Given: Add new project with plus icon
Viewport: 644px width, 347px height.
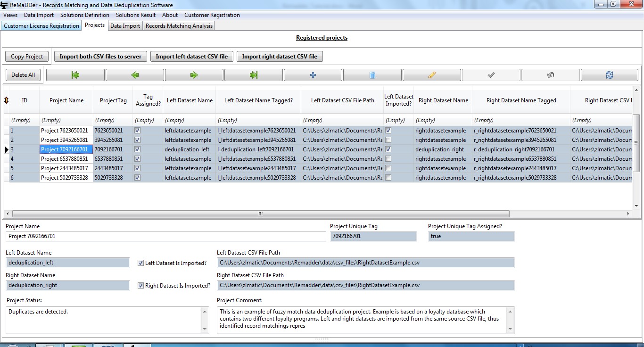Looking at the screenshot, I should [x=313, y=75].
